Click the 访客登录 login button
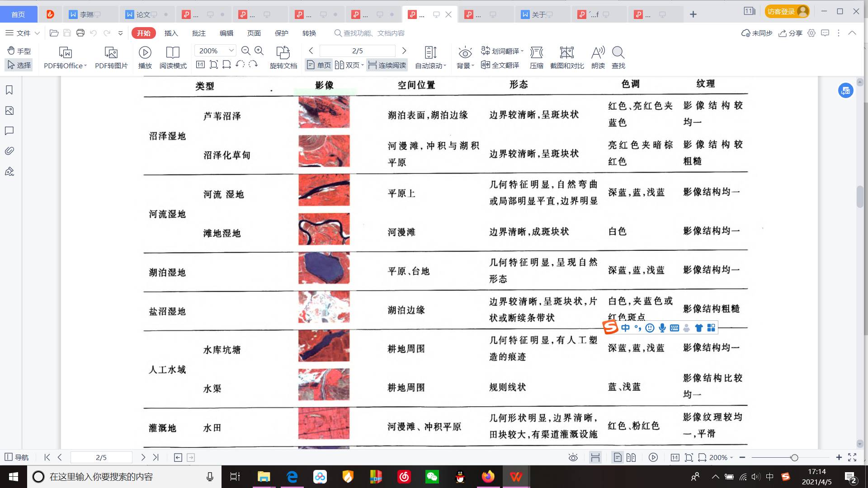The image size is (868, 488). click(786, 12)
